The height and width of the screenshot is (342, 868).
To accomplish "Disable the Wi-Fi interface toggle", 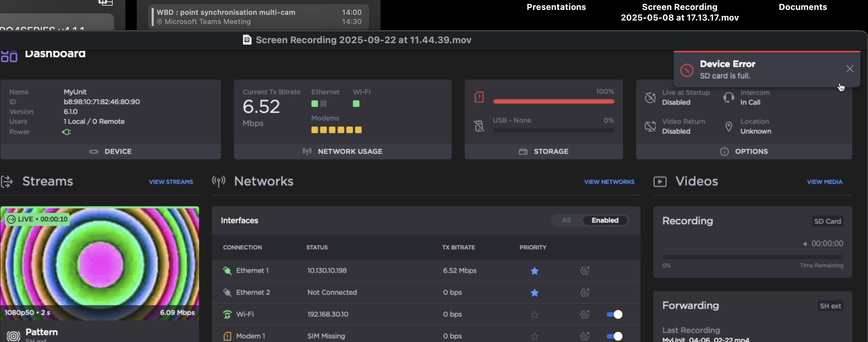I will [614, 314].
